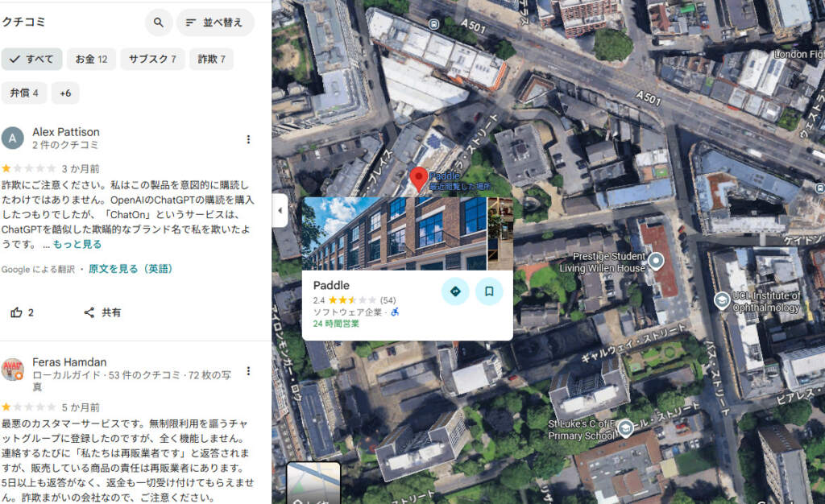Click the wheelchair accessibility icon
The width and height of the screenshot is (825, 504).
[x=395, y=312]
